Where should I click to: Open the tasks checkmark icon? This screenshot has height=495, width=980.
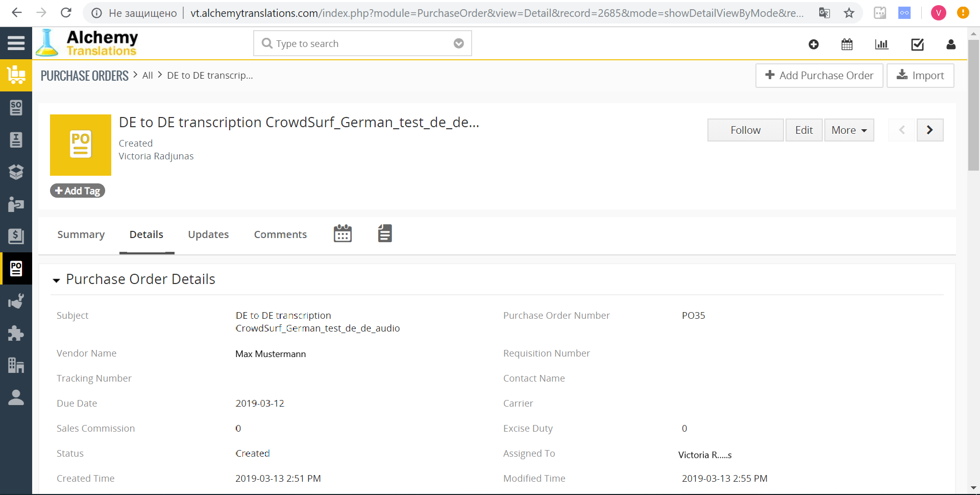click(x=917, y=44)
